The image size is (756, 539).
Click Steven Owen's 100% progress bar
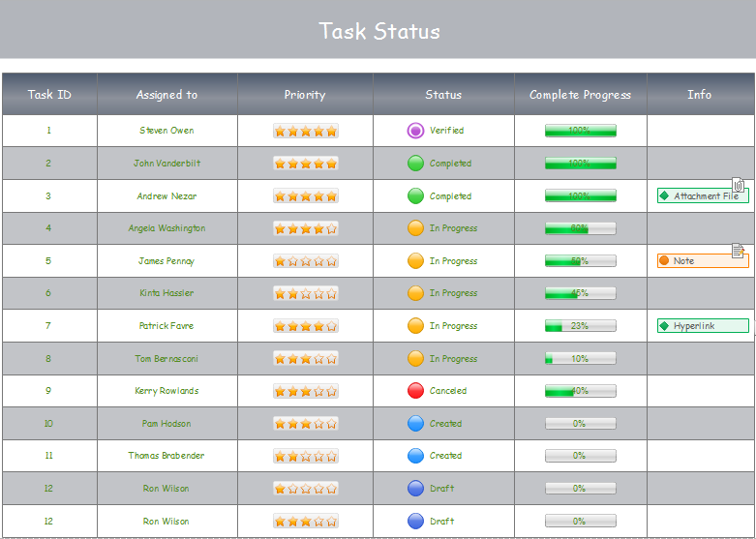click(x=581, y=131)
